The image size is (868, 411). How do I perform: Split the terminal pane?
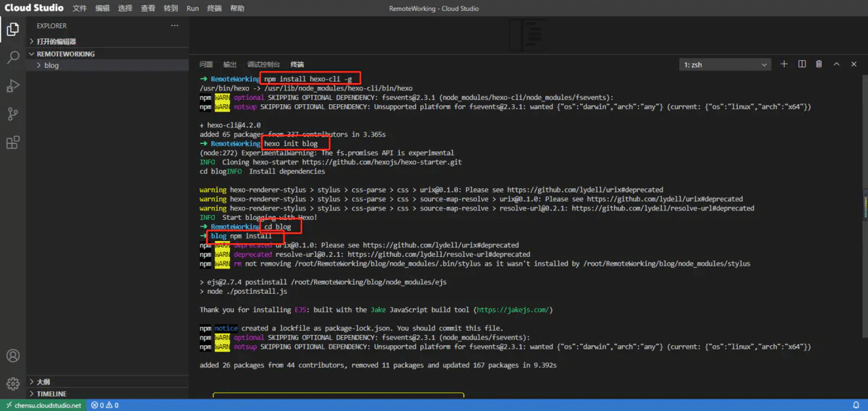point(801,64)
